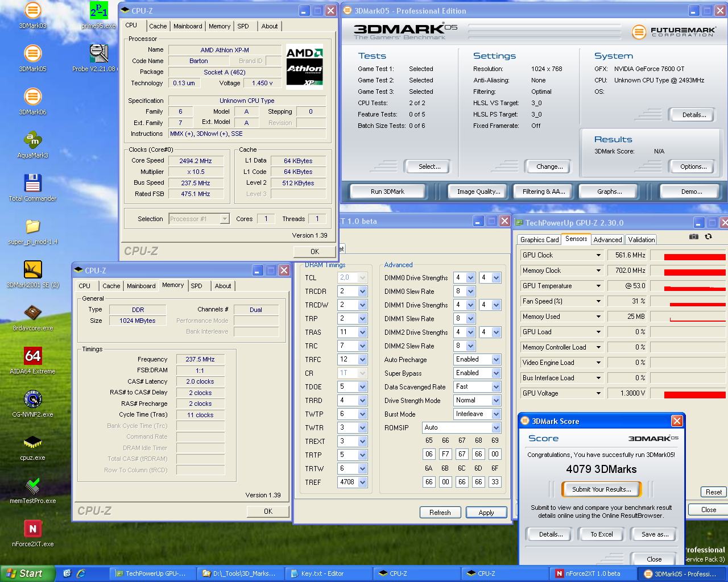Open Probe V2.21.08 desktop icon
Image resolution: width=728 pixels, height=582 pixels.
[x=99, y=59]
